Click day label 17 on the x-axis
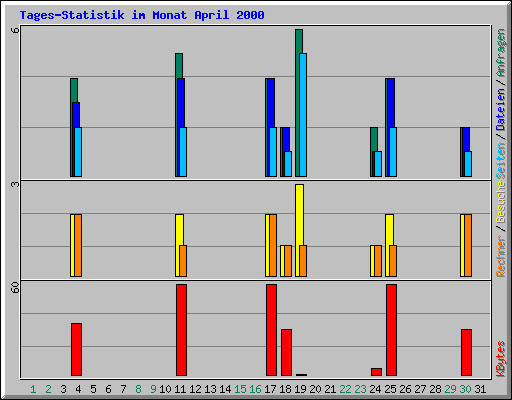Screen dimensions: 512x400 (x=270, y=389)
